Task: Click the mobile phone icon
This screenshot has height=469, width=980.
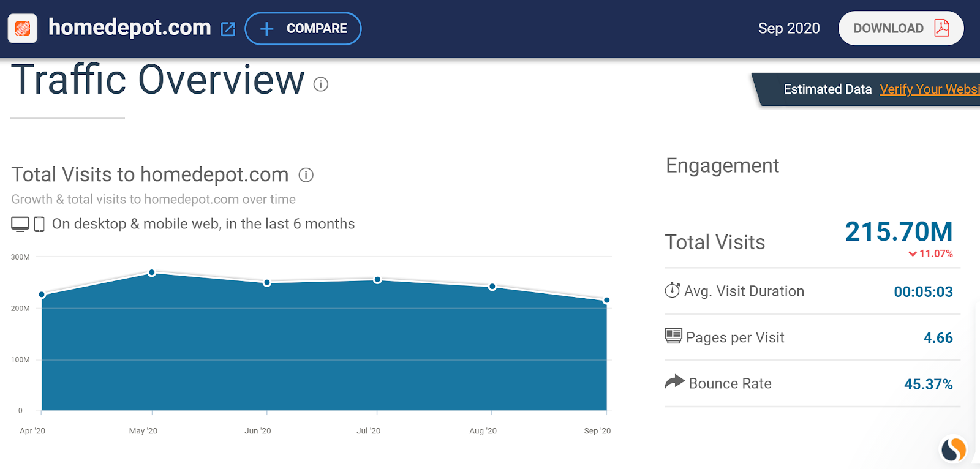Action: click(39, 224)
